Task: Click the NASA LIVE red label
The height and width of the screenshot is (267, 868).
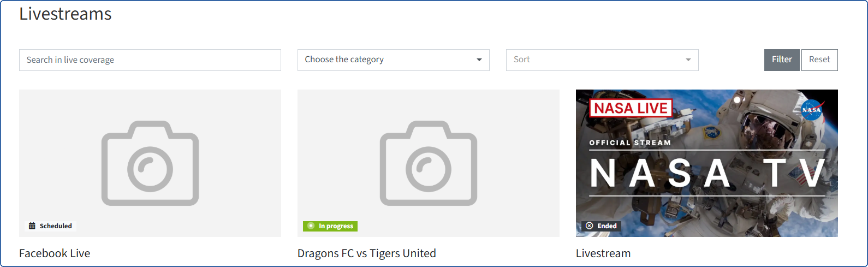Action: [x=631, y=108]
